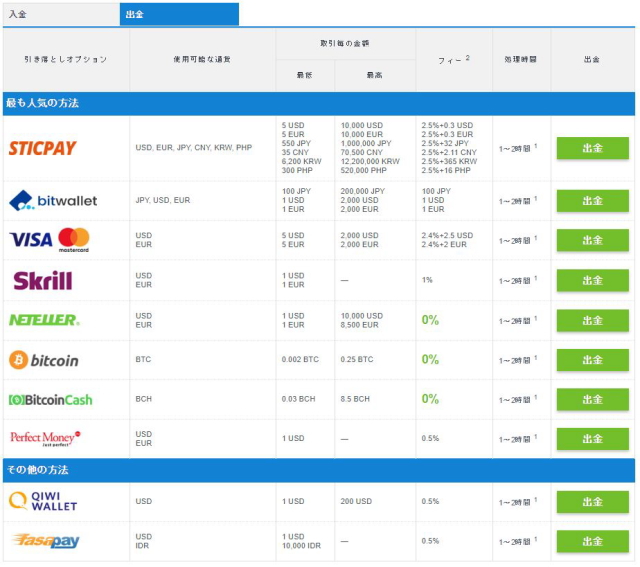Click '100 JPY' fee in bitwallet row
The height and width of the screenshot is (567, 640).
pos(436,191)
